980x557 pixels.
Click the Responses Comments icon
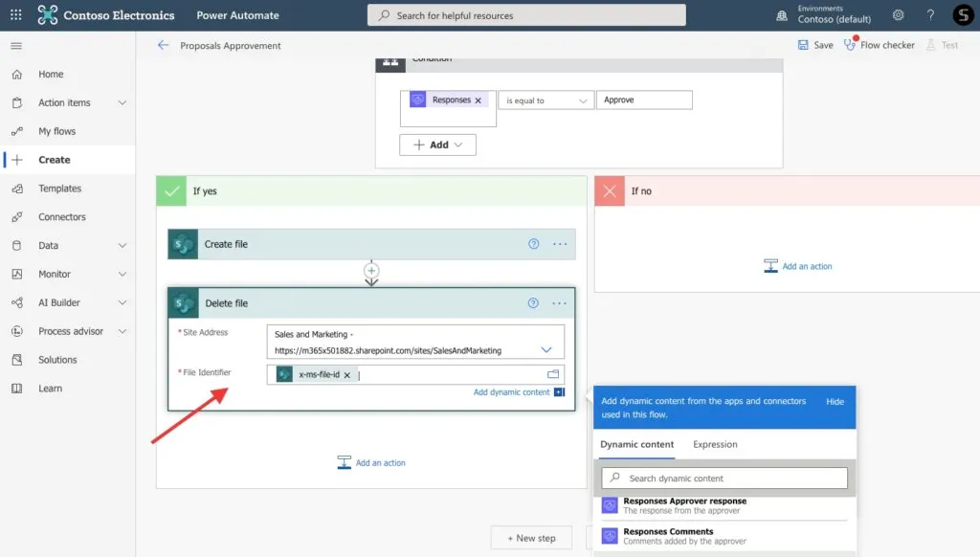point(610,536)
